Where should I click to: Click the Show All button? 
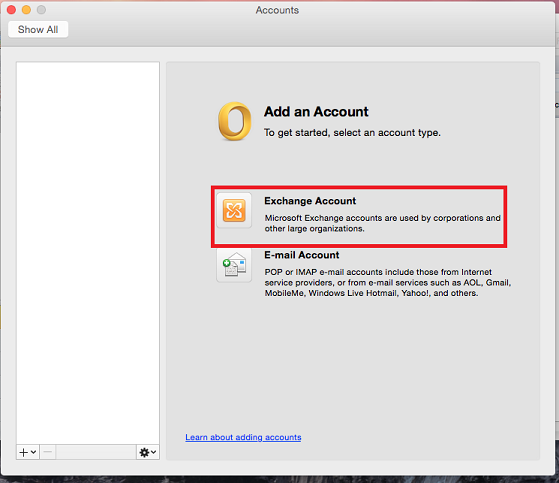[x=38, y=30]
